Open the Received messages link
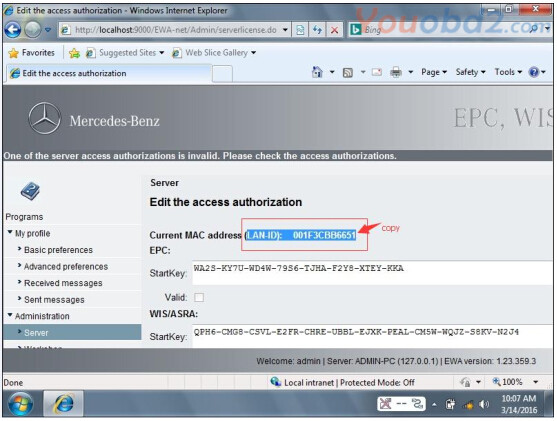 click(63, 283)
